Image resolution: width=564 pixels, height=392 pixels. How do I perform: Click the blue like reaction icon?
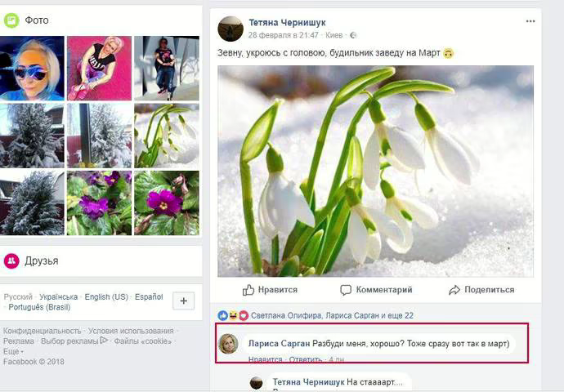coord(222,315)
